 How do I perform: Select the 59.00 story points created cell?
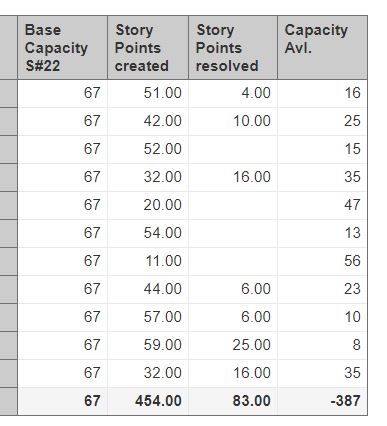148,345
